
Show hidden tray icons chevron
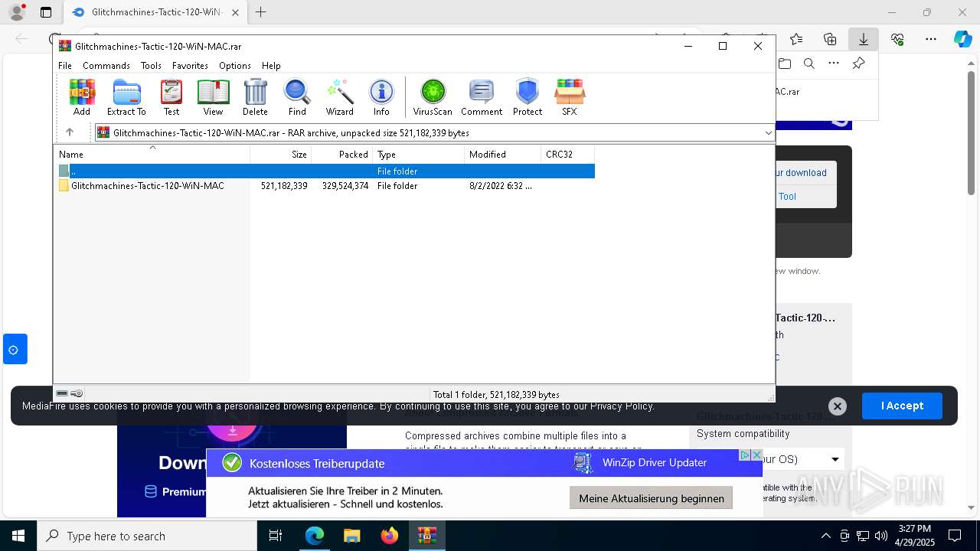(x=825, y=536)
